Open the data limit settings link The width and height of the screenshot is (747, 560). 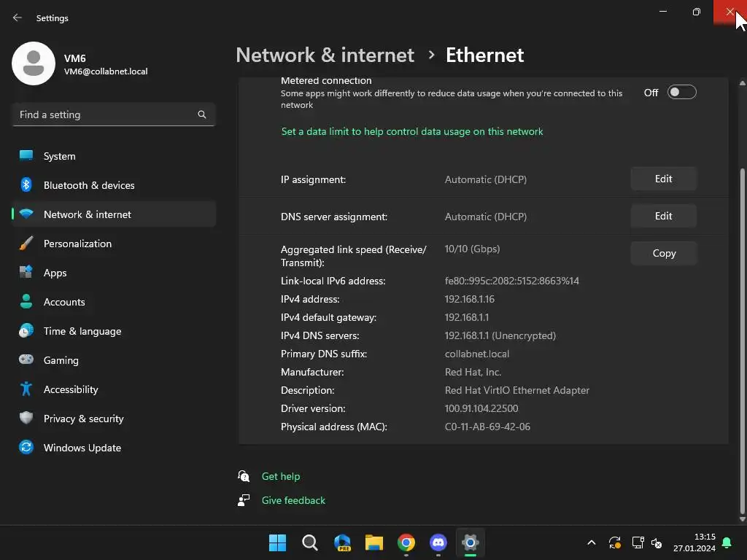412,131
